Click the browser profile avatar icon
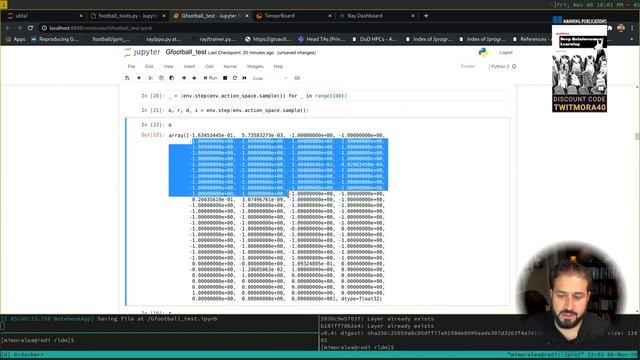Viewport: 640px width, 360px height. pos(621,28)
